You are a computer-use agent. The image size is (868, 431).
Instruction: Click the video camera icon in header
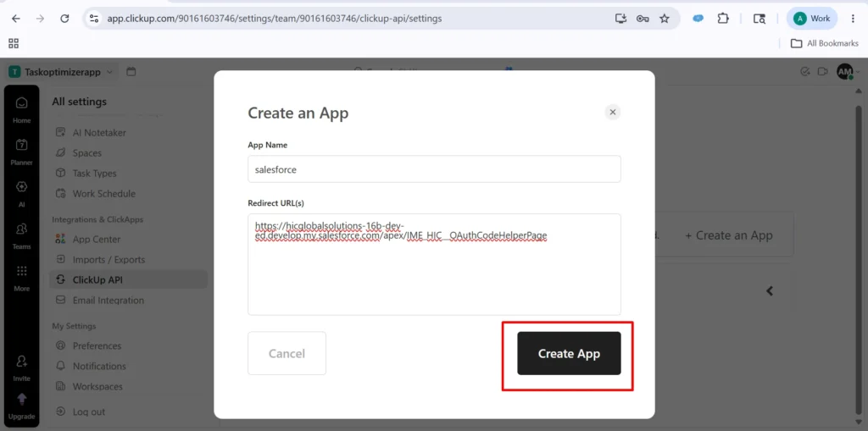click(x=822, y=71)
